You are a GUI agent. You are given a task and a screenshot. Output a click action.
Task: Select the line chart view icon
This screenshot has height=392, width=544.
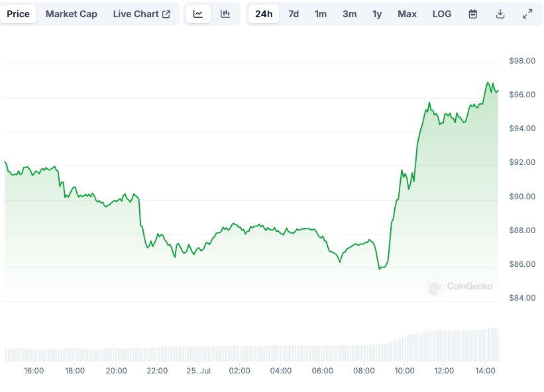(x=197, y=14)
